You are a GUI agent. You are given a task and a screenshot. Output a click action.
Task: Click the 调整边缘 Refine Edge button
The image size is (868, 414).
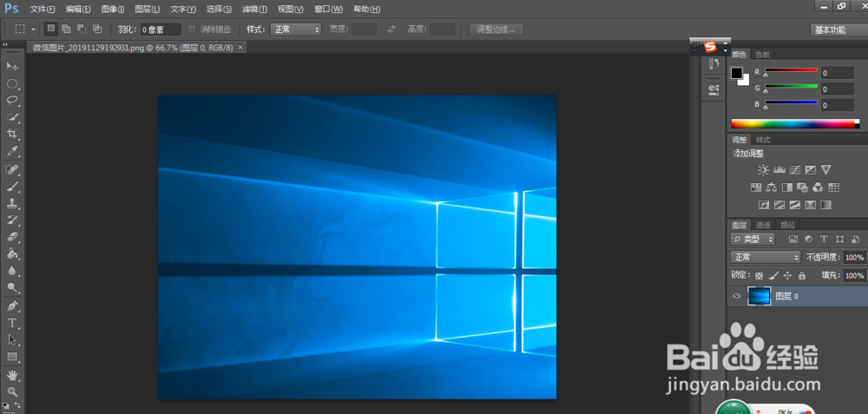[496, 30]
